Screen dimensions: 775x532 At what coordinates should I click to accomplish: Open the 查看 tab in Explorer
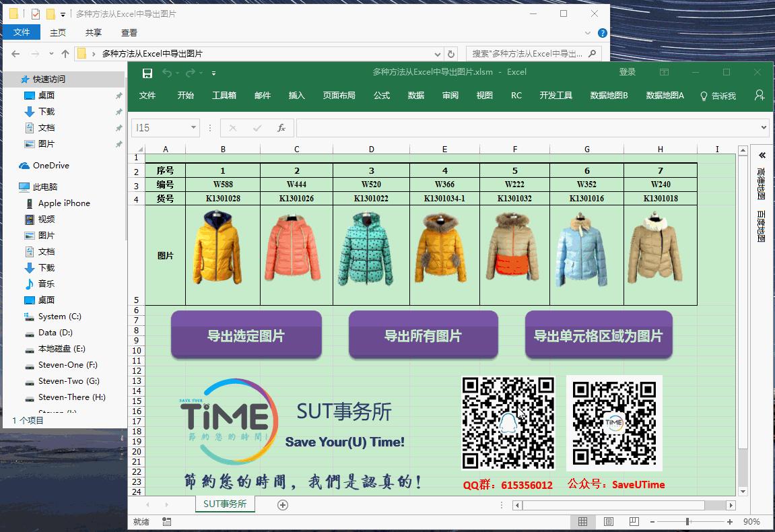pyautogui.click(x=129, y=32)
